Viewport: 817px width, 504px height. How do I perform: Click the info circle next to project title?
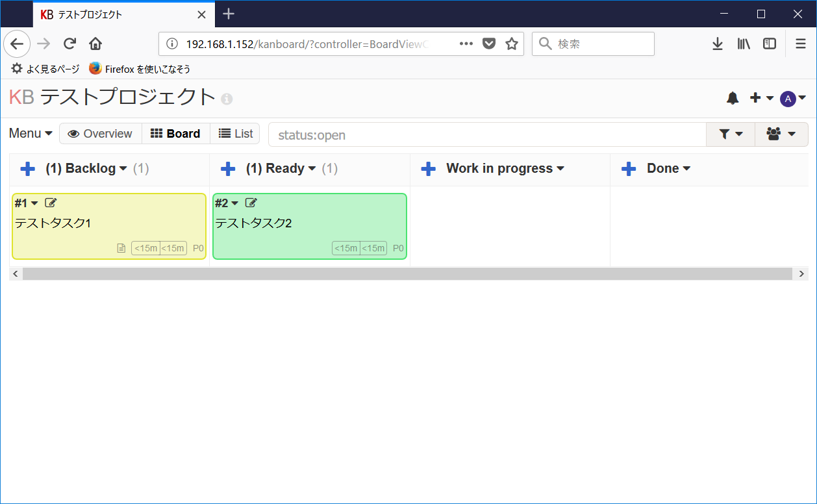pyautogui.click(x=225, y=99)
